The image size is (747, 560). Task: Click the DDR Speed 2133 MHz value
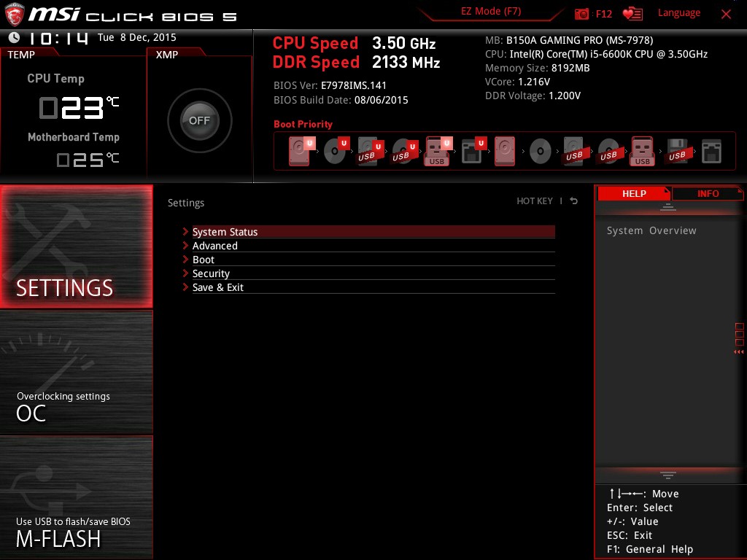click(406, 62)
